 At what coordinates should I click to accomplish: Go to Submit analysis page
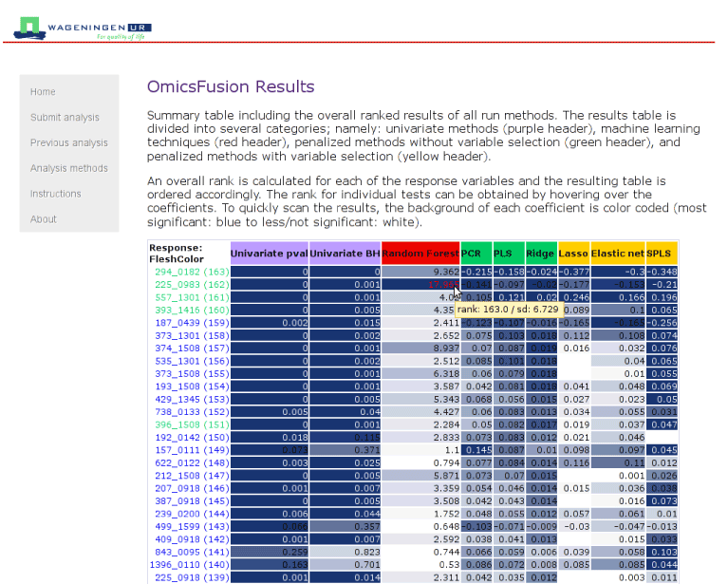coord(65,118)
